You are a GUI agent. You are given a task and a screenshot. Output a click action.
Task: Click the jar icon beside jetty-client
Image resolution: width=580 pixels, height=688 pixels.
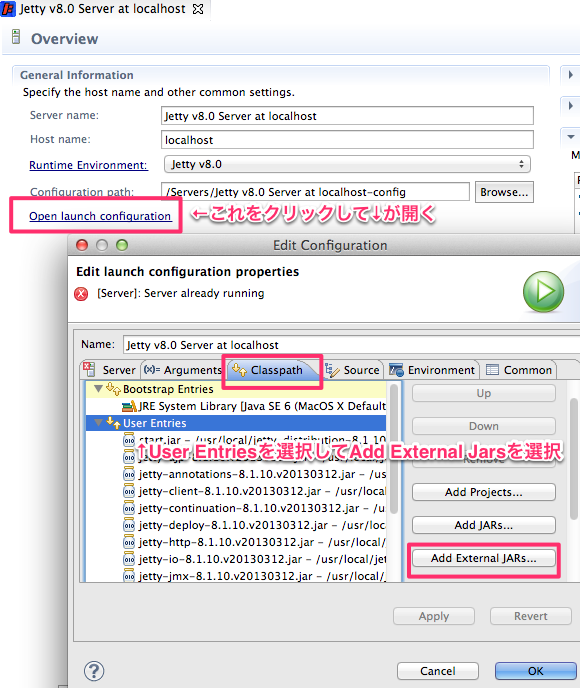coord(129,491)
